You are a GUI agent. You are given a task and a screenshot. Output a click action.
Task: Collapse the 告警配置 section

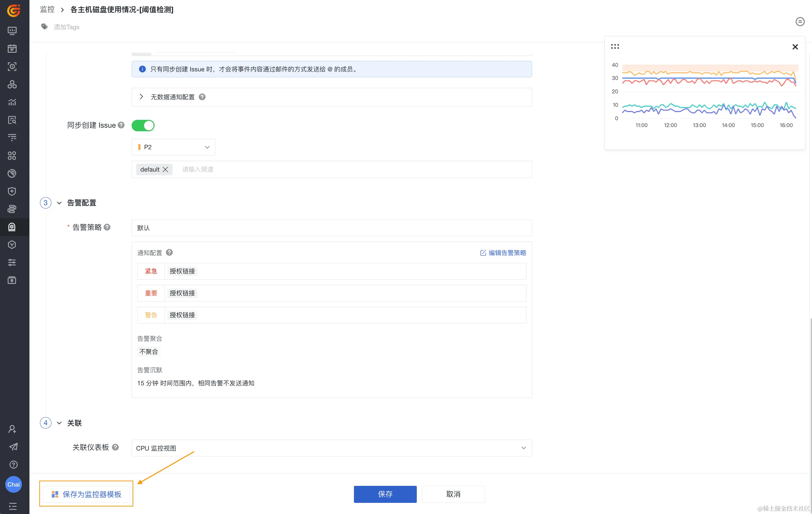[x=59, y=203]
